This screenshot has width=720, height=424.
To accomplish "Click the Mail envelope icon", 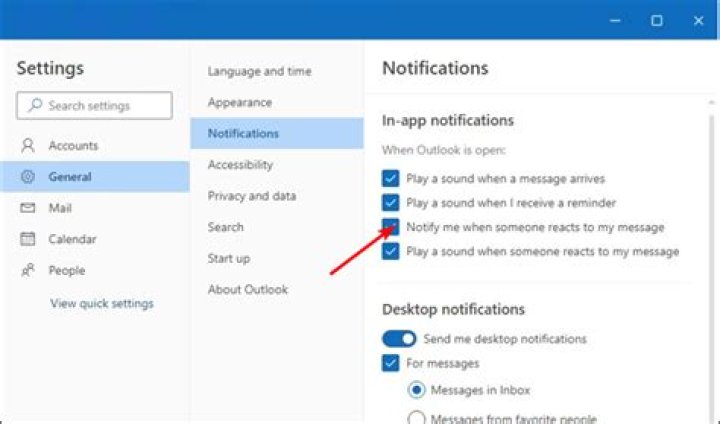I will tap(28, 208).
